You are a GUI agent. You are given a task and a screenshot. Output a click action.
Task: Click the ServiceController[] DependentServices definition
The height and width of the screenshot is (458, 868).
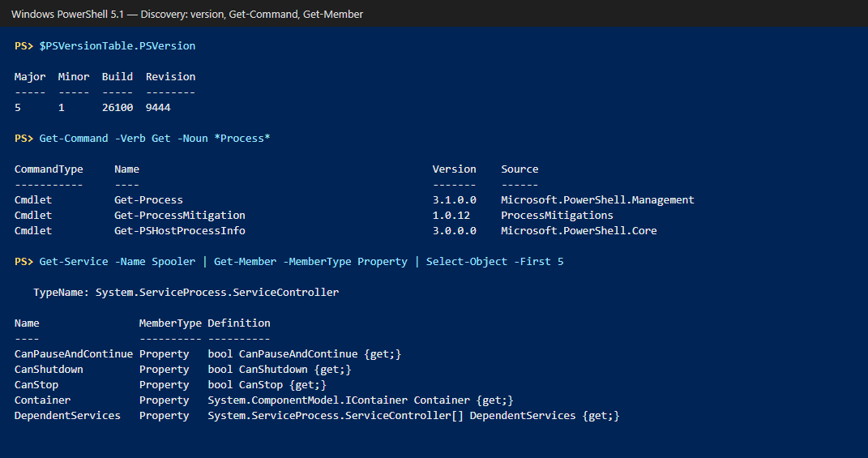point(413,416)
